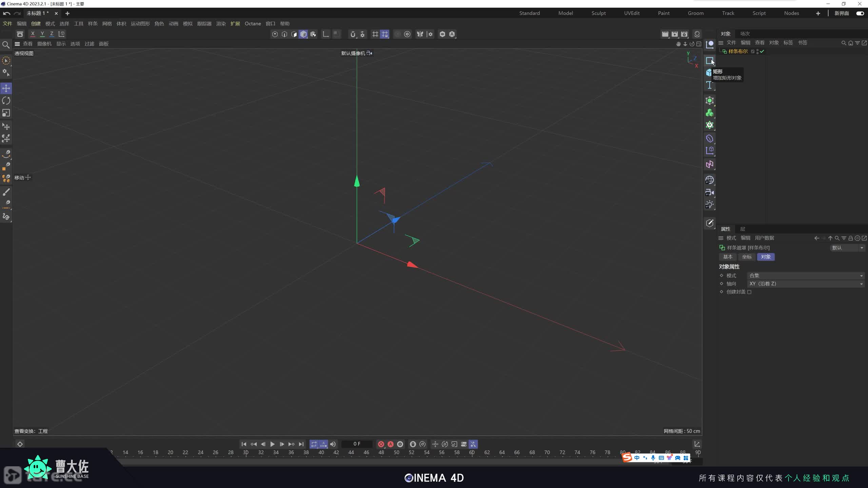The width and height of the screenshot is (868, 488).
Task: Click the Rectangle spline icon
Action: tap(709, 61)
